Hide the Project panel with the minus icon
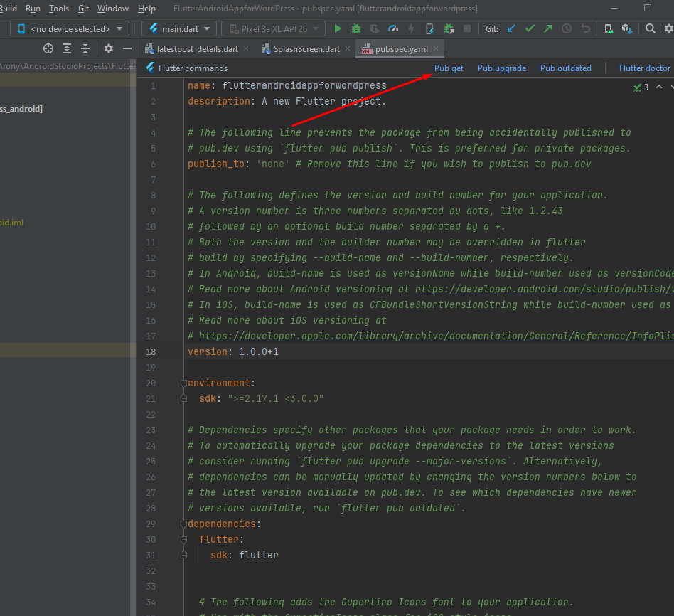The height and width of the screenshot is (616, 674). point(127,48)
